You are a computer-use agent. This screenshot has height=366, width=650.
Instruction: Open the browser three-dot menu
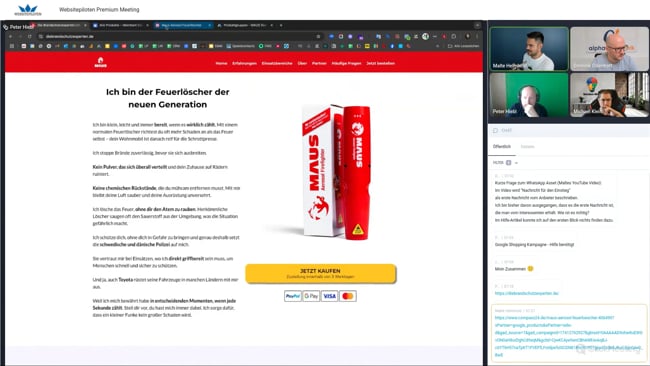(x=477, y=36)
